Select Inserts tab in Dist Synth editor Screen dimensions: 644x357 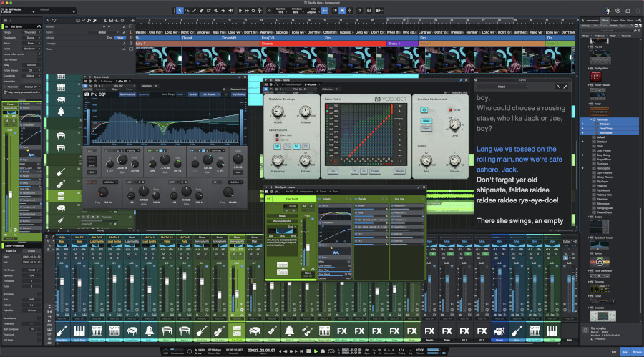pyautogui.click(x=326, y=199)
